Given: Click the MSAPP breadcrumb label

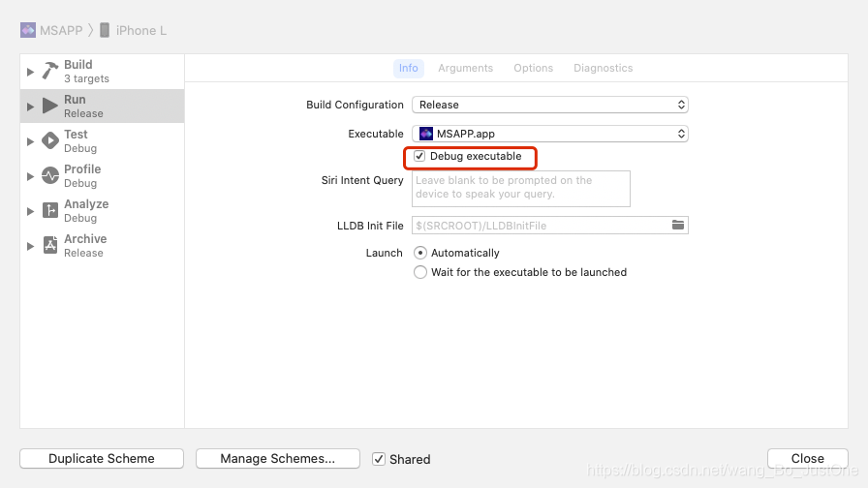Looking at the screenshot, I should tap(61, 30).
